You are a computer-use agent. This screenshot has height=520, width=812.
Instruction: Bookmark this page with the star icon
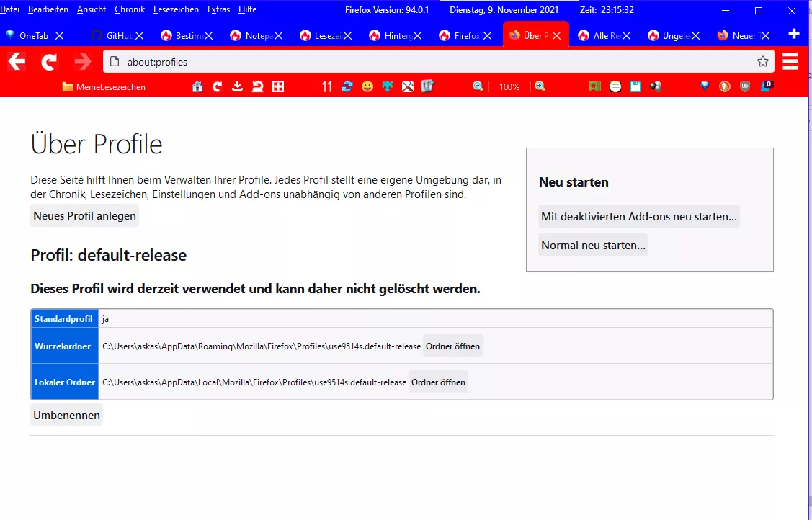(x=763, y=61)
